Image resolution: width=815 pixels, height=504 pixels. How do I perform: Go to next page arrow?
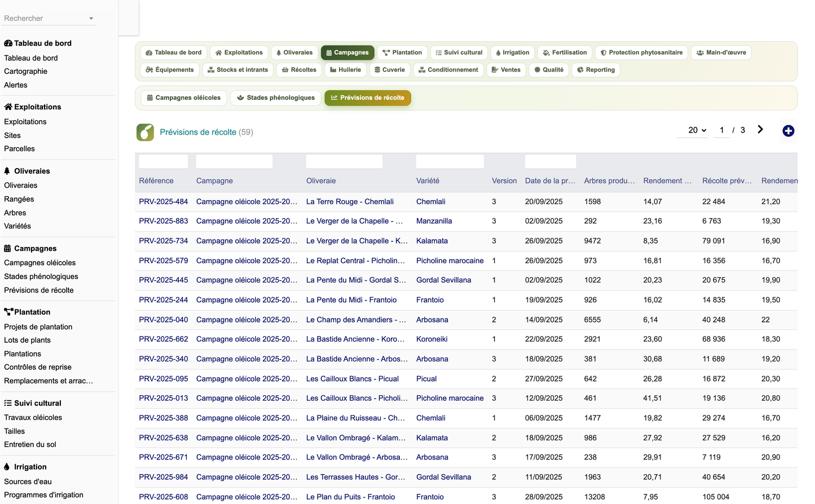(760, 130)
